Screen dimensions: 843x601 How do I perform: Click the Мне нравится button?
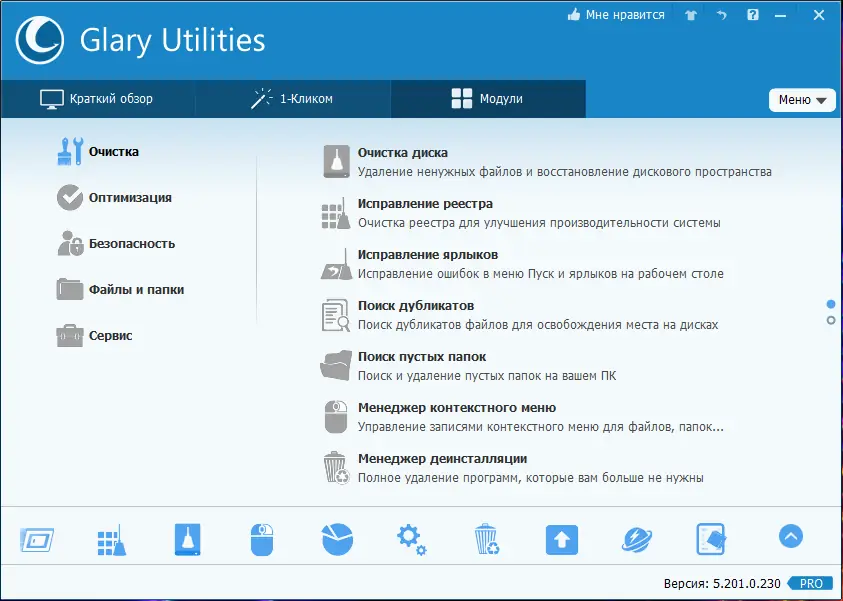coord(617,15)
